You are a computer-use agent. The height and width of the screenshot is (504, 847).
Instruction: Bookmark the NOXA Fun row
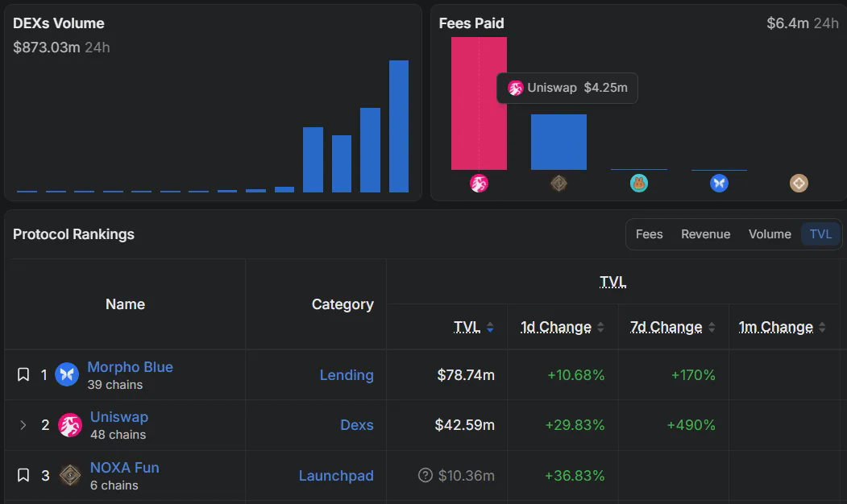(x=23, y=475)
